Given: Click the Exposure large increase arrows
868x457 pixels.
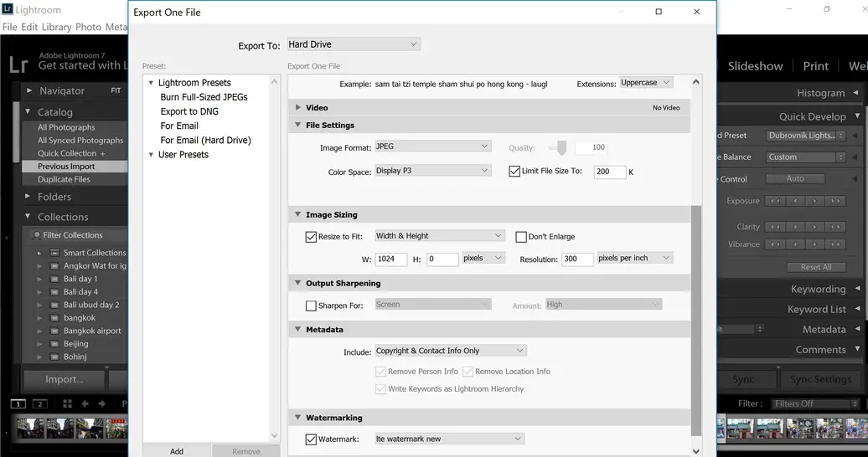Looking at the screenshot, I should pyautogui.click(x=835, y=201).
